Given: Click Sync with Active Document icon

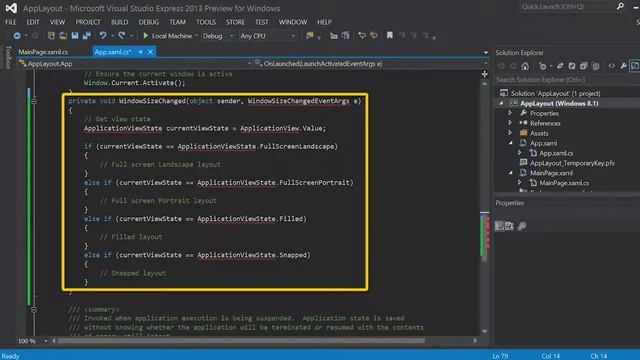Looking at the screenshot, I should coord(560,66).
